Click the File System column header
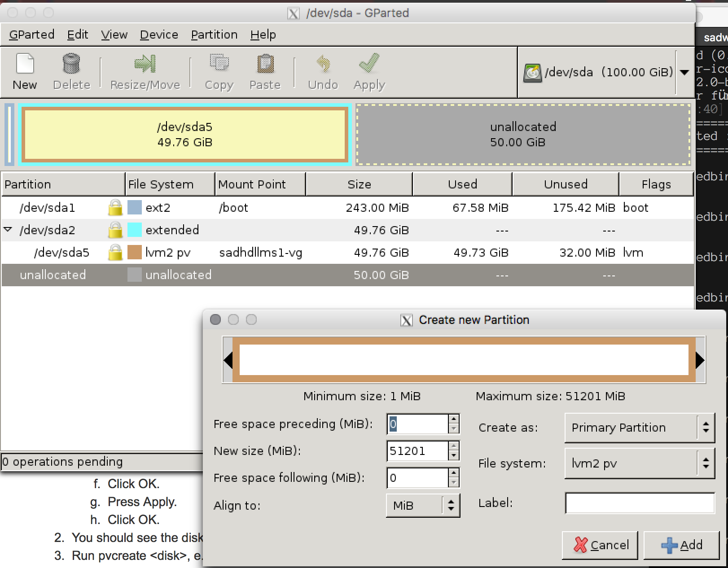This screenshot has width=728, height=568. point(170,184)
